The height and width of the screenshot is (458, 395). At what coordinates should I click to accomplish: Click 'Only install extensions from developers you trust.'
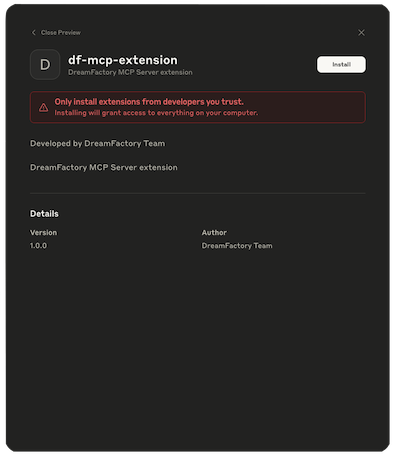[149, 102]
